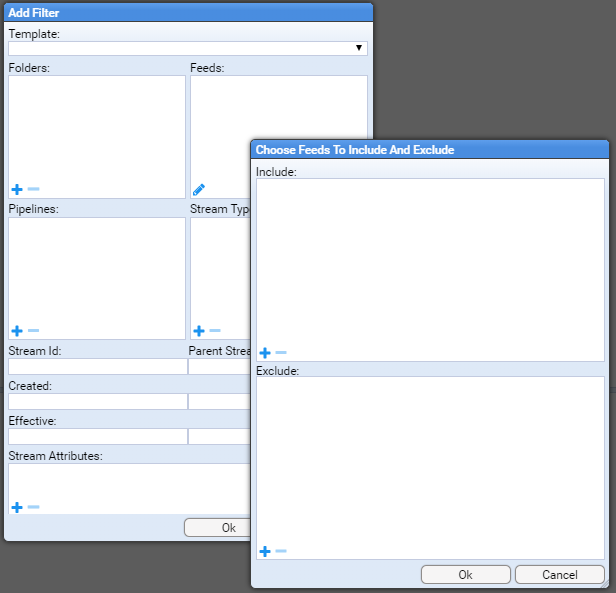Add a stream type with plus icon
Screen dimensions: 616x593
[x=199, y=331]
